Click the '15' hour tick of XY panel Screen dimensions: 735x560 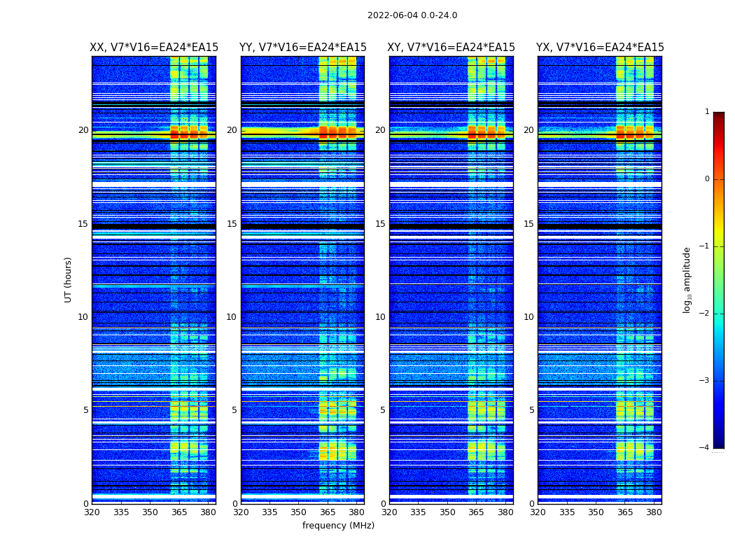[x=381, y=224]
